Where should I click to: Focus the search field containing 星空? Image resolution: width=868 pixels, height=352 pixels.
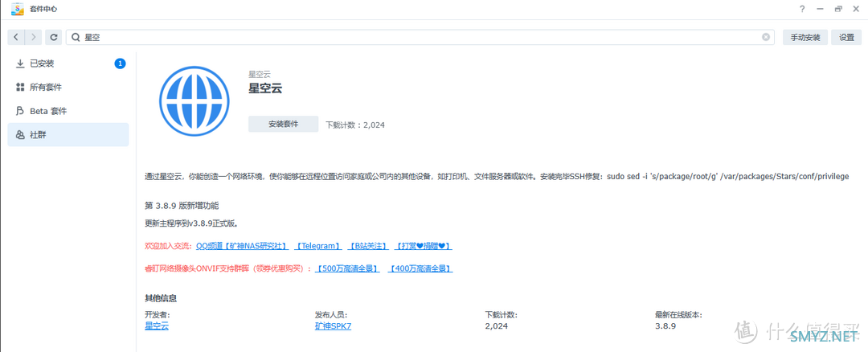(420, 37)
